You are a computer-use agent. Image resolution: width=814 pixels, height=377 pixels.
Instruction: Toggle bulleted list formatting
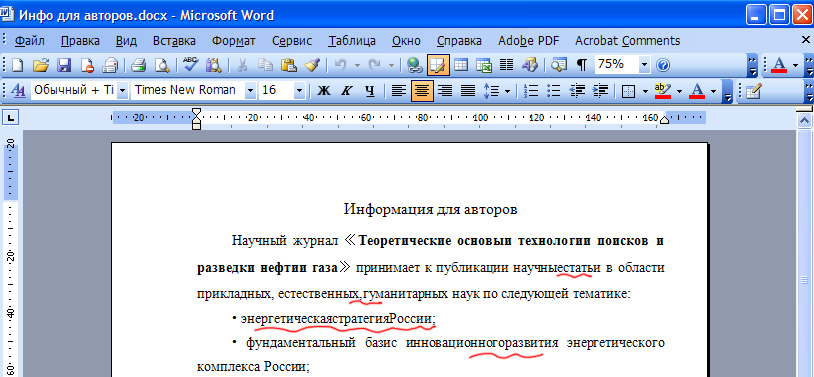[x=554, y=91]
